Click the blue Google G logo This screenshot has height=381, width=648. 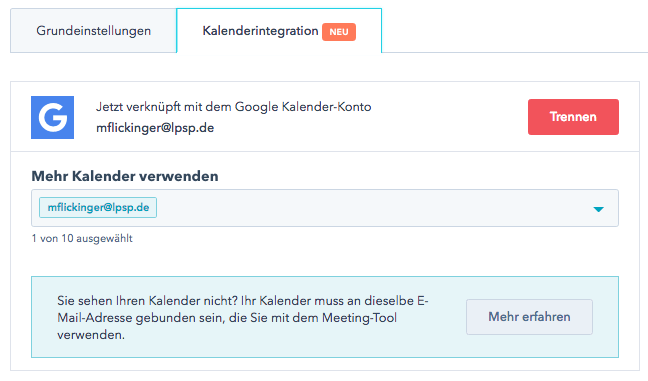(x=52, y=117)
